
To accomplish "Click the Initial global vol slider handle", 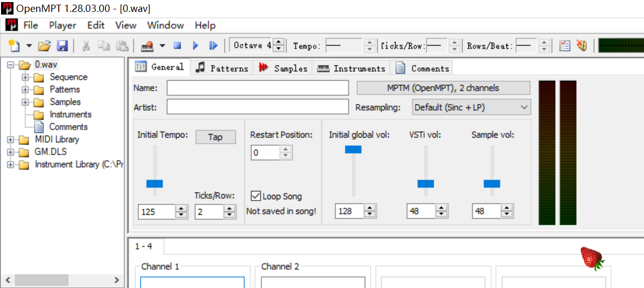I will pyautogui.click(x=353, y=150).
